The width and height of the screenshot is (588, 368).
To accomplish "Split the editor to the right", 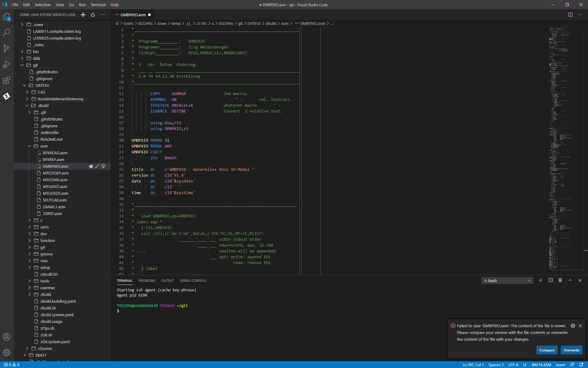I will tap(570, 15).
